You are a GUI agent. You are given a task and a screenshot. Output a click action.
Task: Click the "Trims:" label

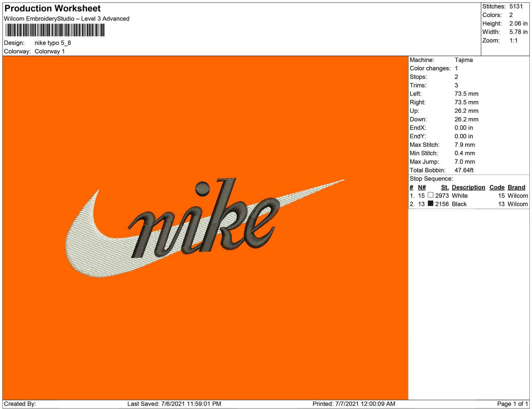pos(418,85)
